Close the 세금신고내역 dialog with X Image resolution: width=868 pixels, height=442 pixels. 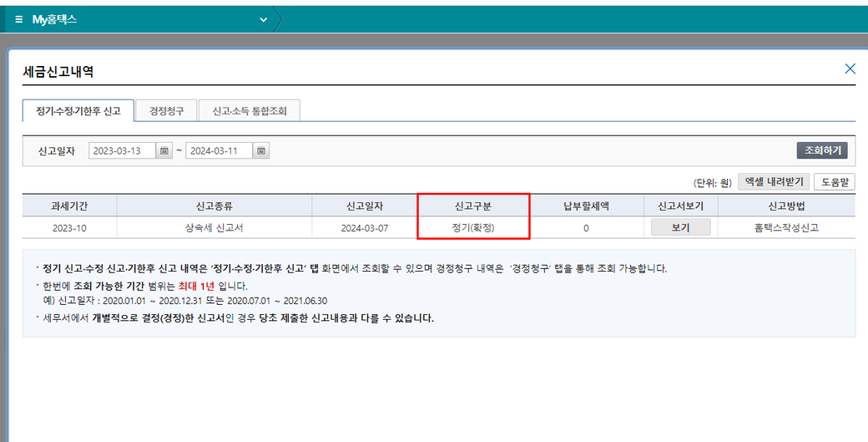click(x=850, y=69)
